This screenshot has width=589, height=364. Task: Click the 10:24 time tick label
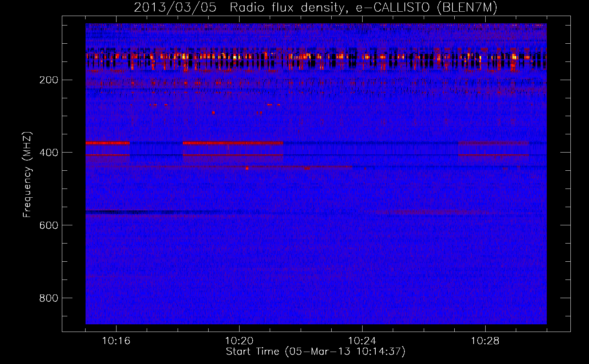coord(362,341)
